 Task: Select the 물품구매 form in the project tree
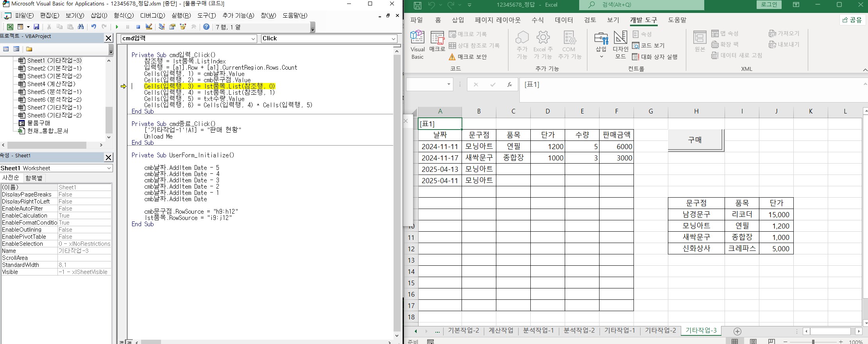[38, 123]
